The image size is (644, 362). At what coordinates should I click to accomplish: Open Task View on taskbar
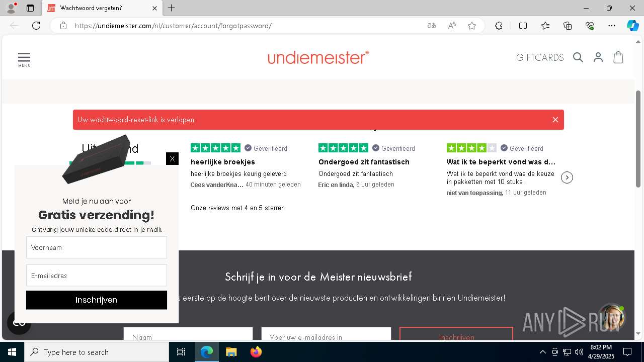[x=181, y=352]
